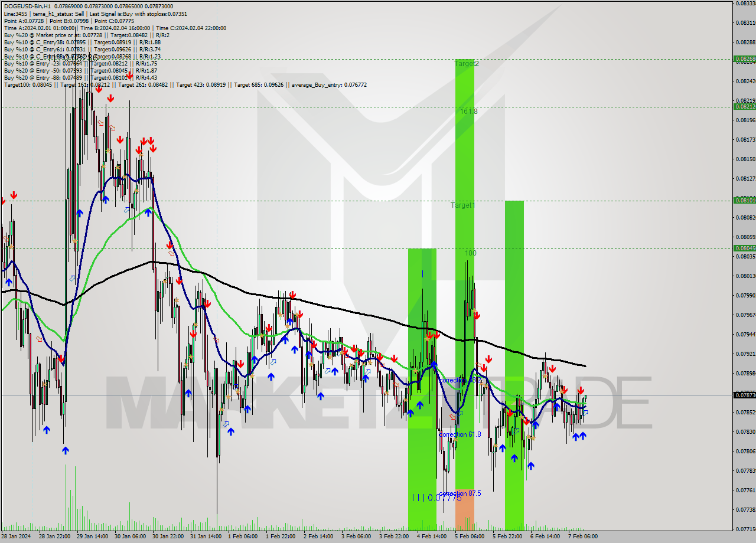Click the 0.07806 price axis label
The height and width of the screenshot is (543, 756).
coord(745,451)
